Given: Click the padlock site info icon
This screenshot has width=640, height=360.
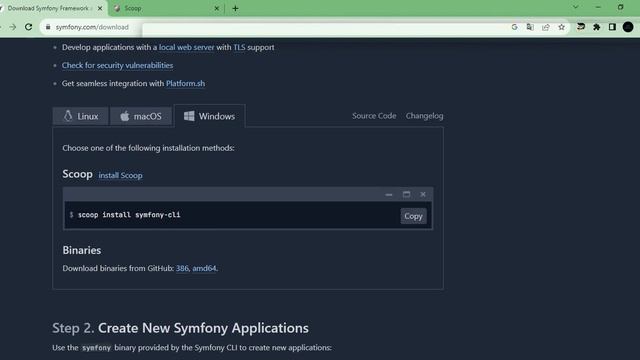Looking at the screenshot, I should (x=48, y=27).
